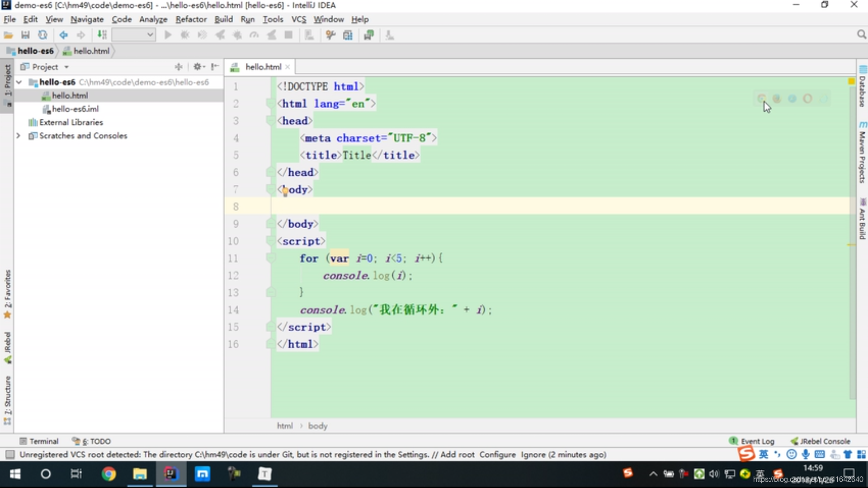Open File Explorer from the taskbar

(x=140, y=474)
